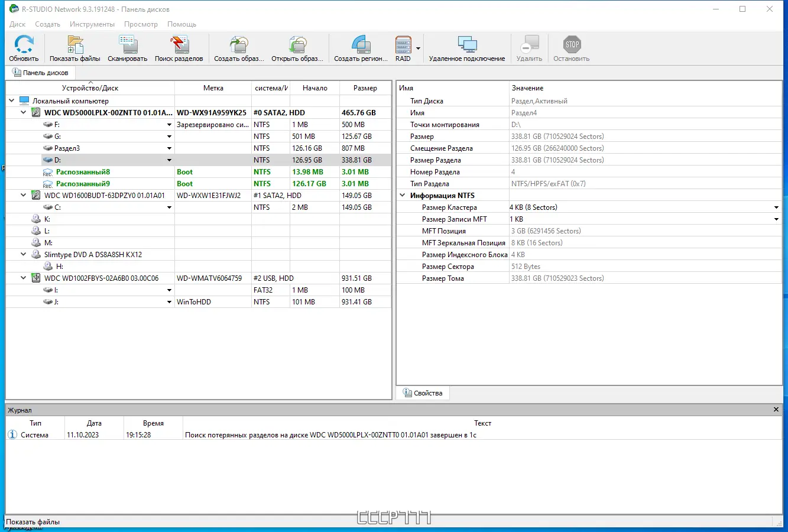Screen dimensions: 788x532
Task: Click the Начало column header
Action: tap(315, 88)
